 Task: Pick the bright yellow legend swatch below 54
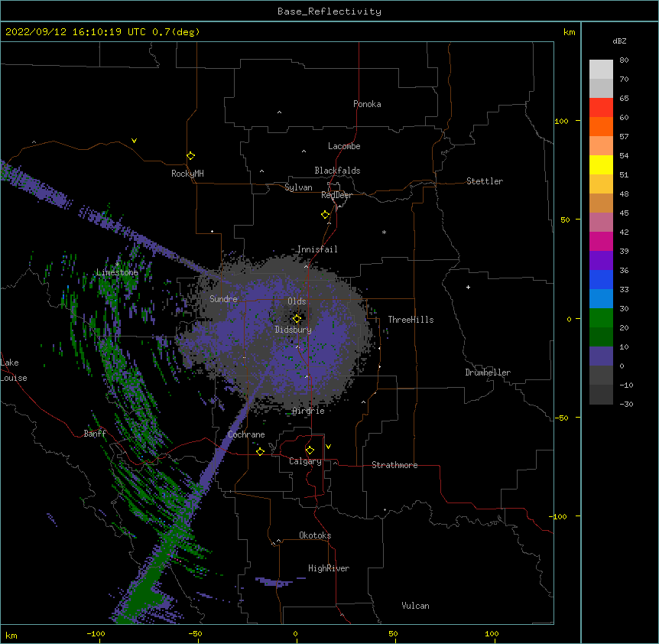click(601, 164)
